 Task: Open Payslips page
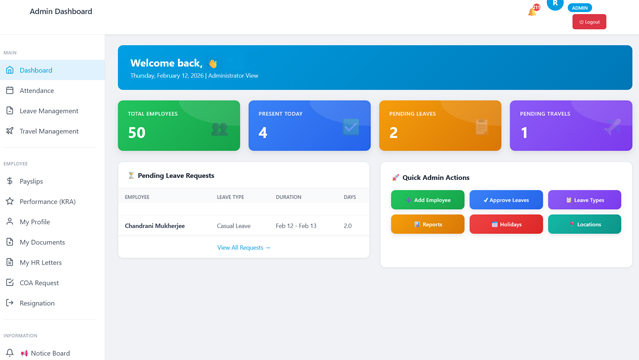(52, 181)
